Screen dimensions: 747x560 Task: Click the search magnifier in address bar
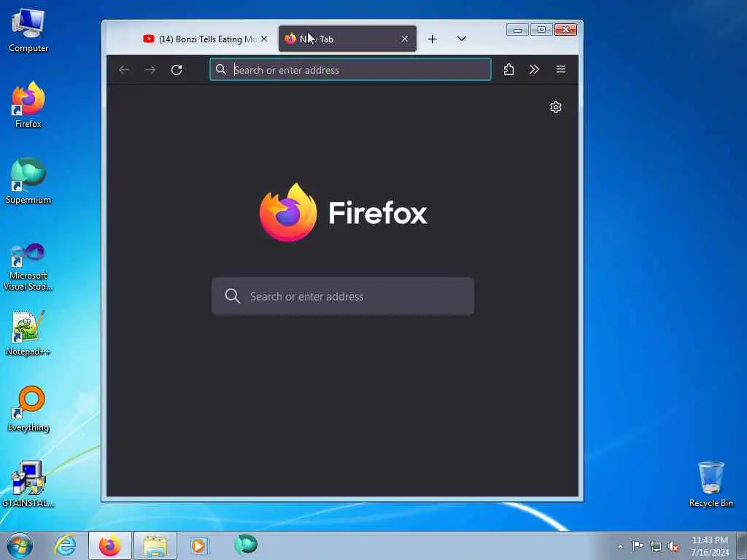coord(220,69)
